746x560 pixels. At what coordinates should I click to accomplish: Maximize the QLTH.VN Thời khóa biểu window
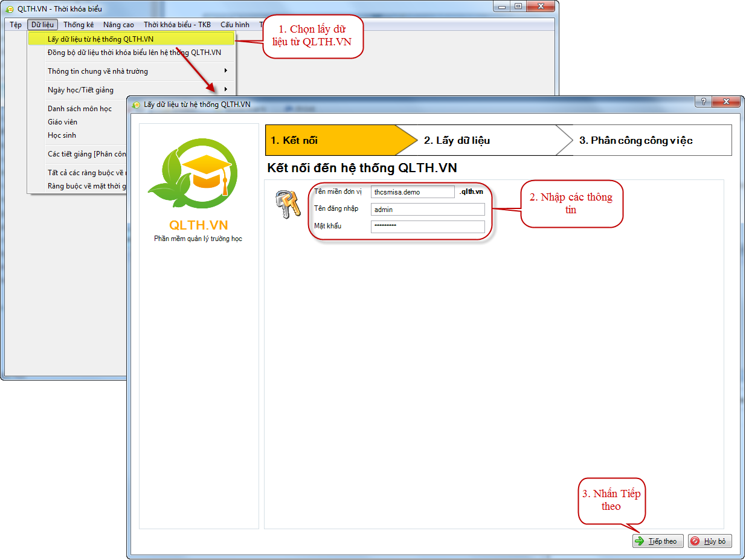point(518,6)
